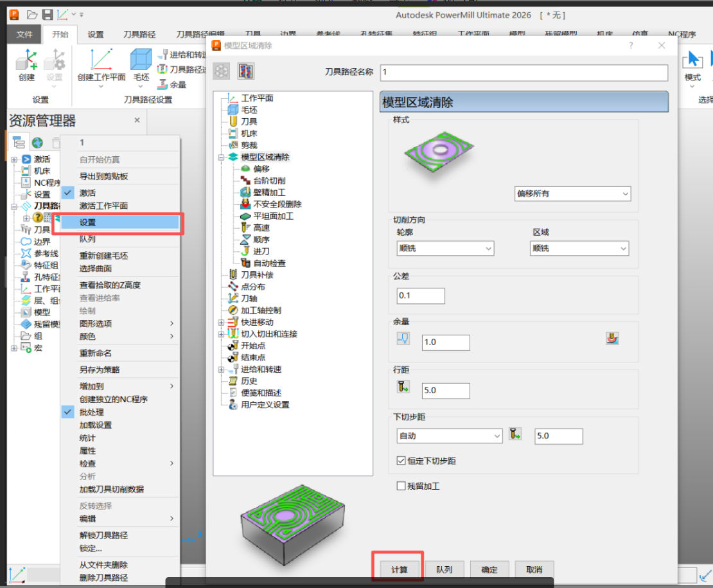
Task: Click the open project folder icon
Action: pyautogui.click(x=32, y=15)
